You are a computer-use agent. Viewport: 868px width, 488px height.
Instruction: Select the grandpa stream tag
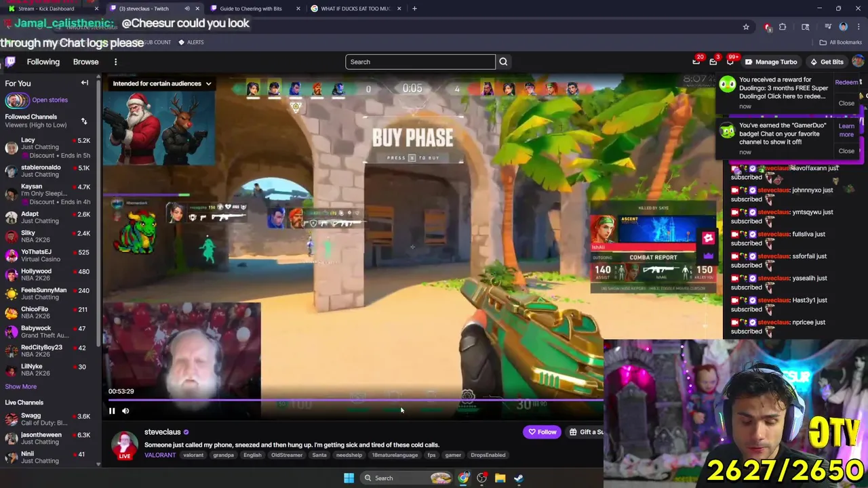coord(223,455)
